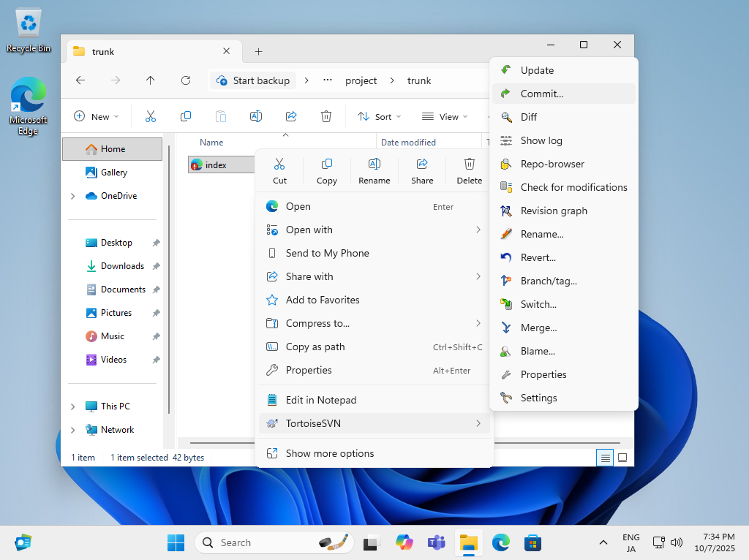Click the Commit icon in TortoiseSVN submenu
The image size is (749, 560).
click(505, 94)
